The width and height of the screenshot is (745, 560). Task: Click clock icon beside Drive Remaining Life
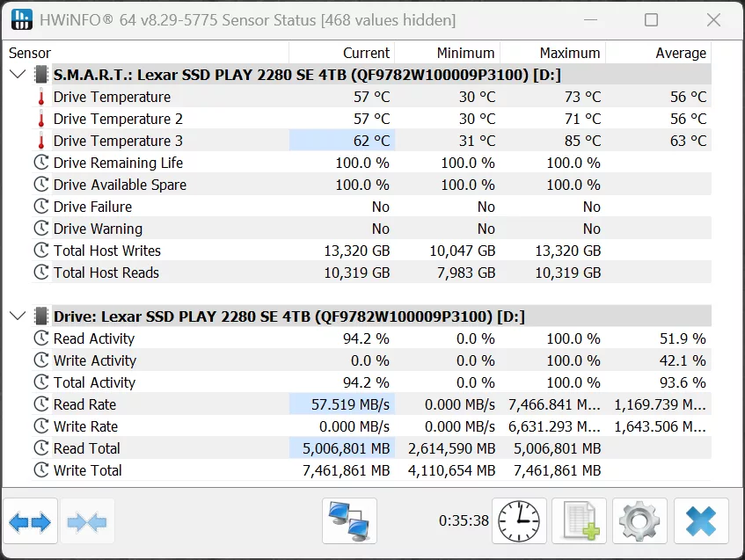point(41,163)
